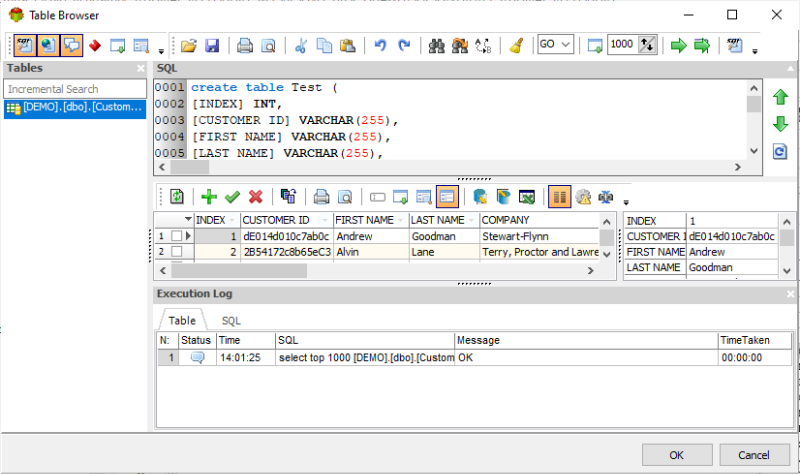The height and width of the screenshot is (474, 800).
Task: Toggle the globe document panel button
Action: pos(48,45)
